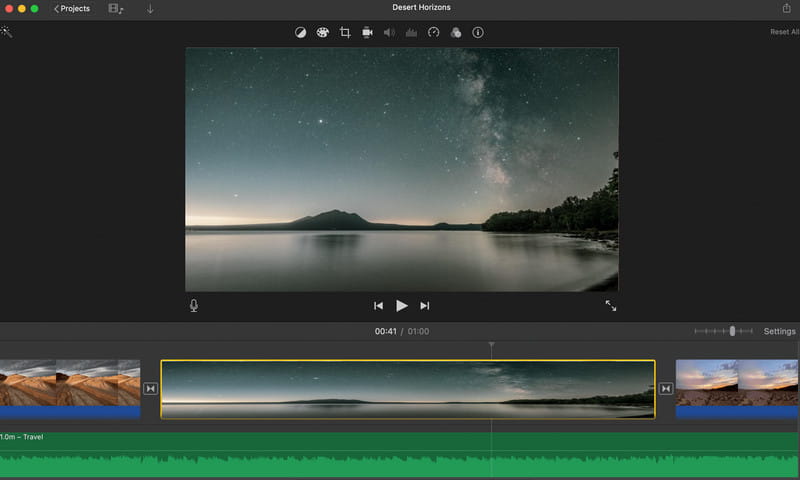Skip to previous clip

point(378,306)
